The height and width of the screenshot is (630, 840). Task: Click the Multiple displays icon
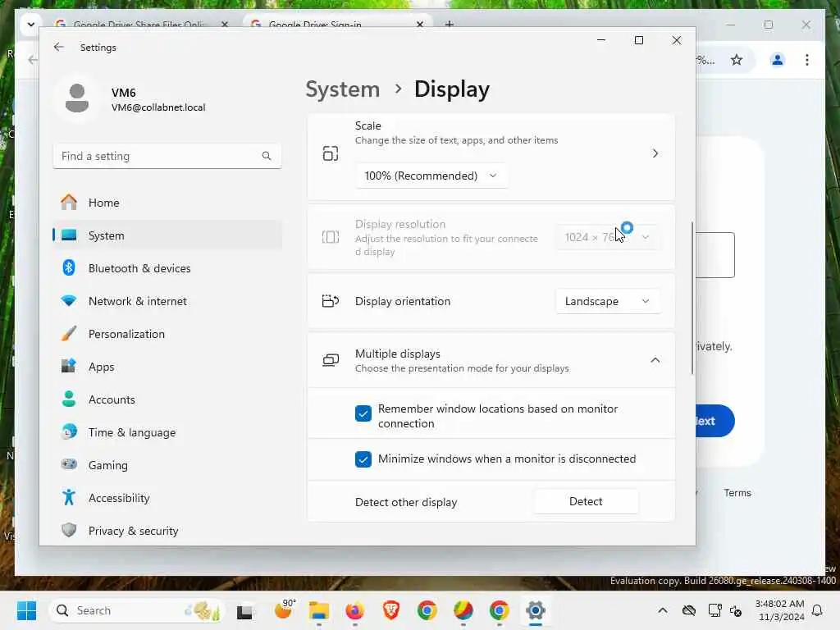point(331,360)
